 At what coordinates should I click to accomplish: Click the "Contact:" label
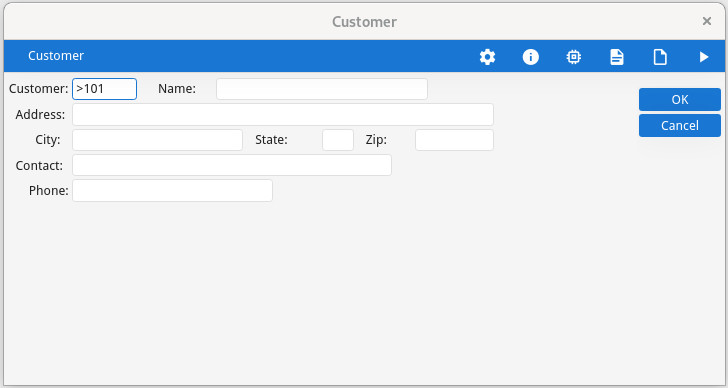[39, 166]
